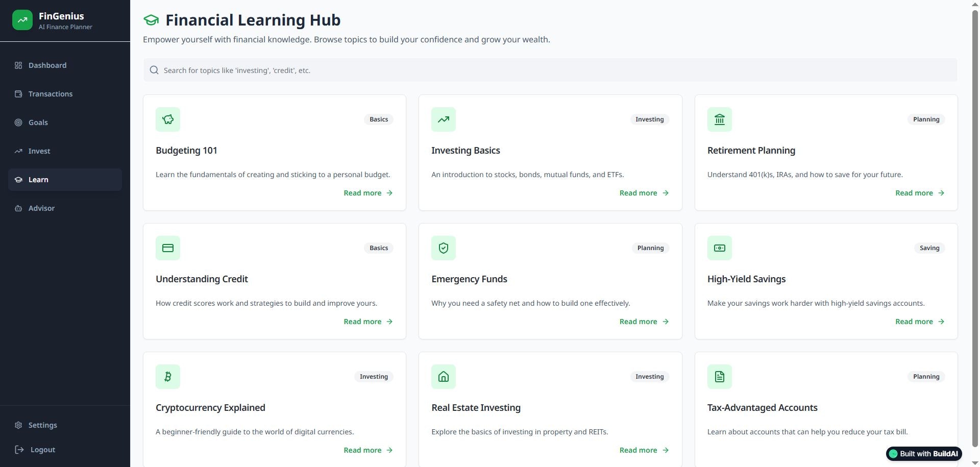Read more about Understanding Credit
The height and width of the screenshot is (467, 980).
pos(368,322)
